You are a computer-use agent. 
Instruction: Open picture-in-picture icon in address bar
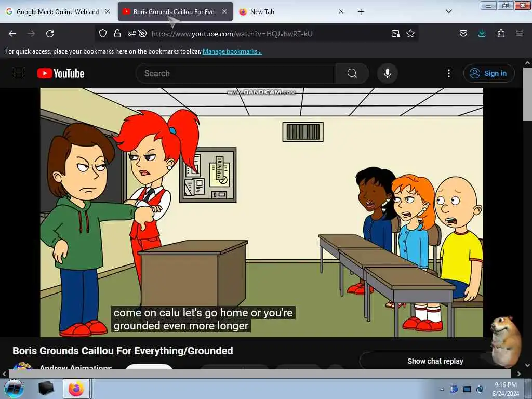coord(395,33)
